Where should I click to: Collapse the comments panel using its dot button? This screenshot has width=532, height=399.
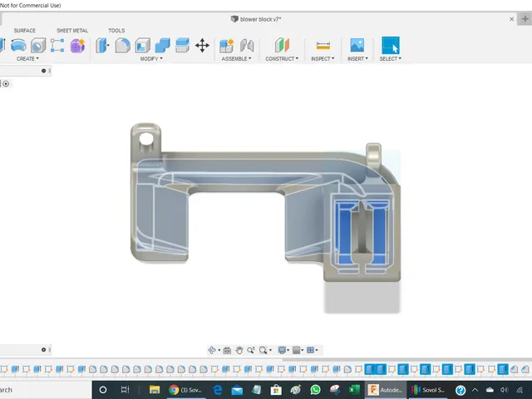[x=43, y=350]
